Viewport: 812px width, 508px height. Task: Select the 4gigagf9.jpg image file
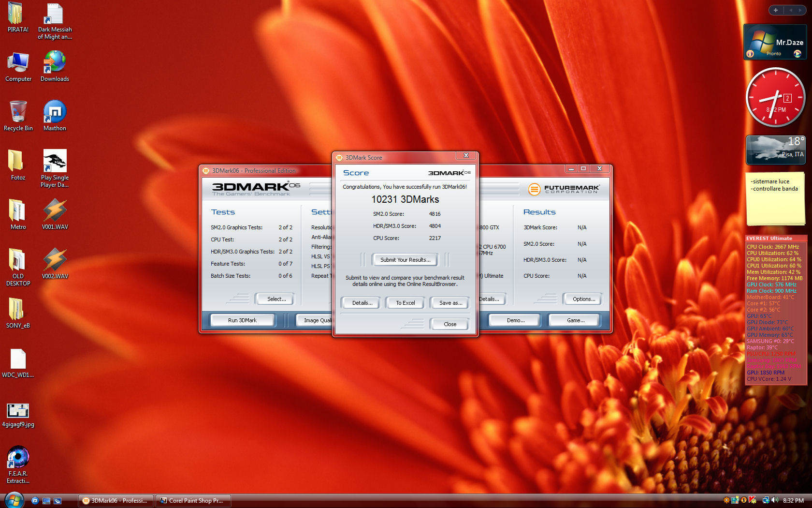[x=18, y=415]
